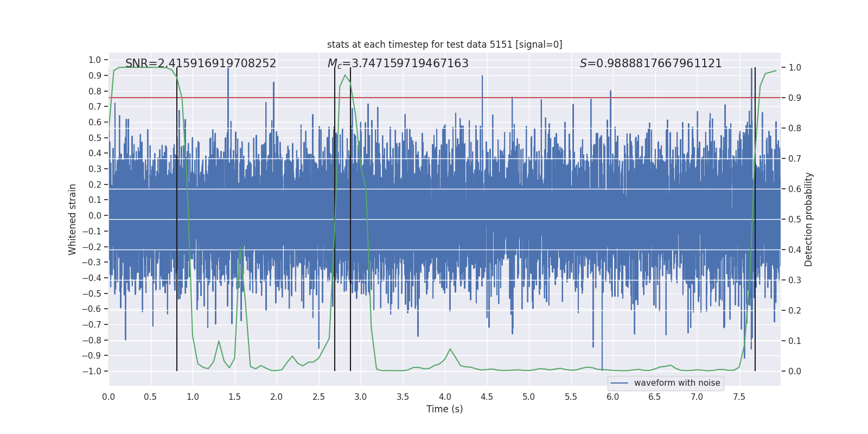This screenshot has height=434, width=868.
Task: Click the 7.5 tick label on time axis
Action: click(739, 397)
